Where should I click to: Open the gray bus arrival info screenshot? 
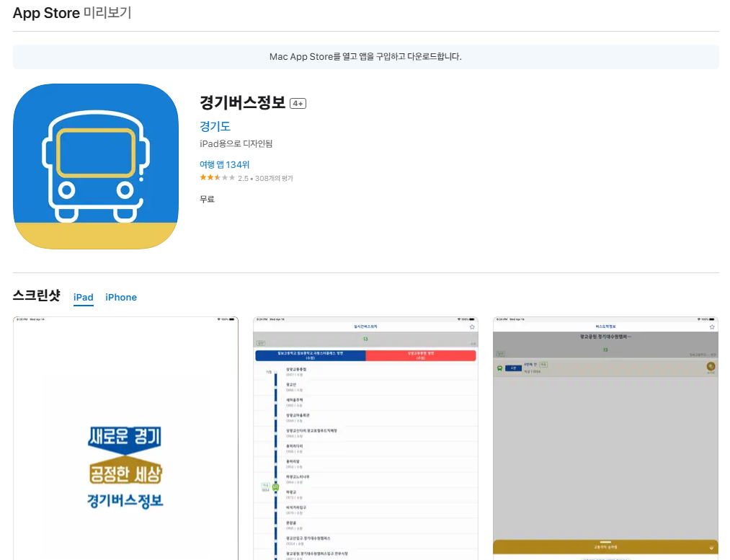tap(606, 438)
